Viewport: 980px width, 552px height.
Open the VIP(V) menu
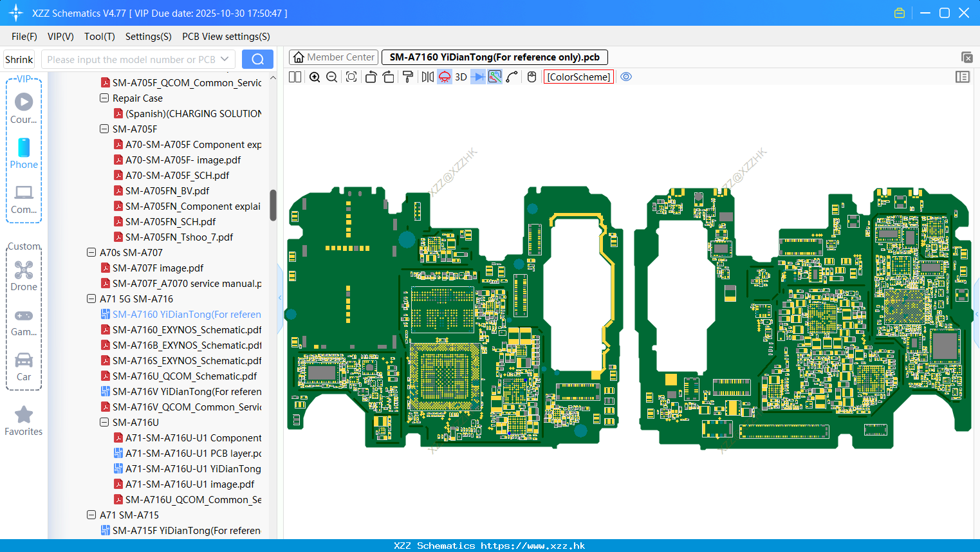(60, 37)
